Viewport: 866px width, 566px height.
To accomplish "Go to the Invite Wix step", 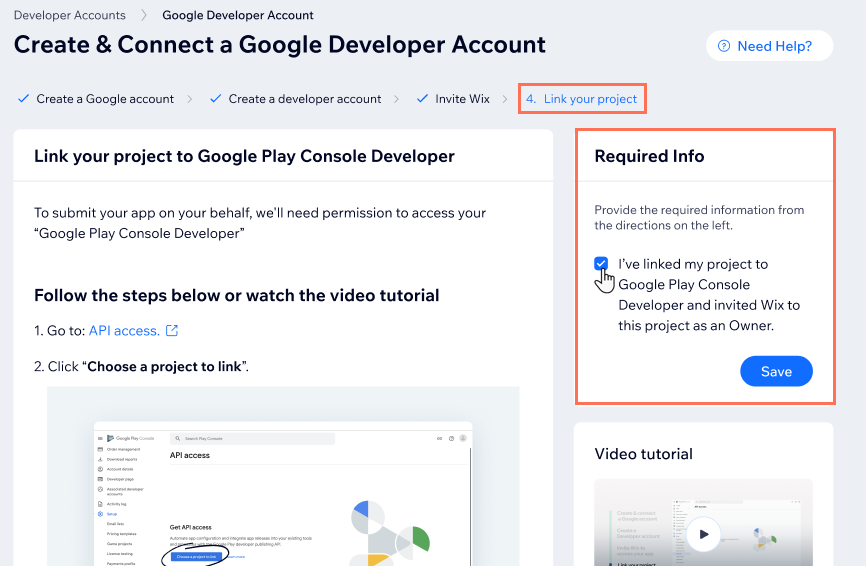I will pos(462,99).
